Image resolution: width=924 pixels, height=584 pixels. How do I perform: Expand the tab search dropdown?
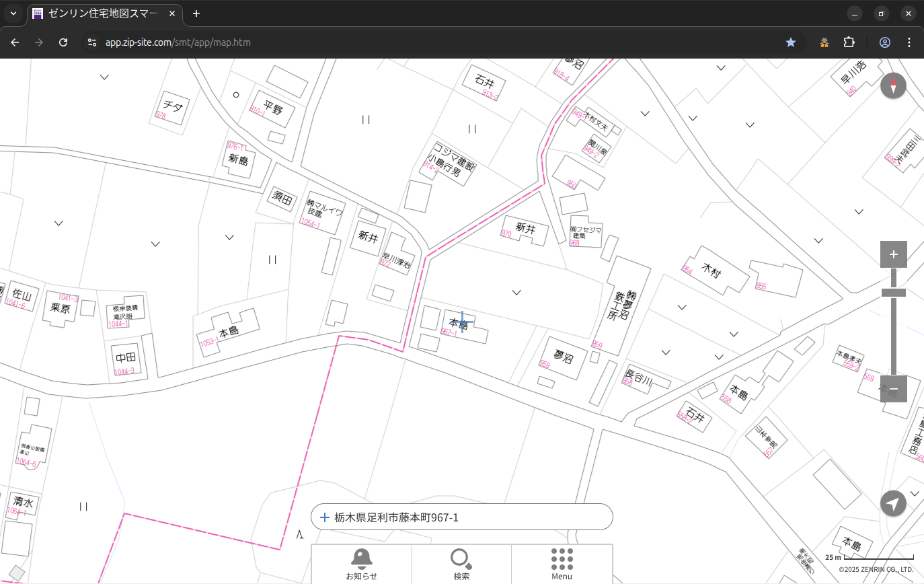(13, 13)
